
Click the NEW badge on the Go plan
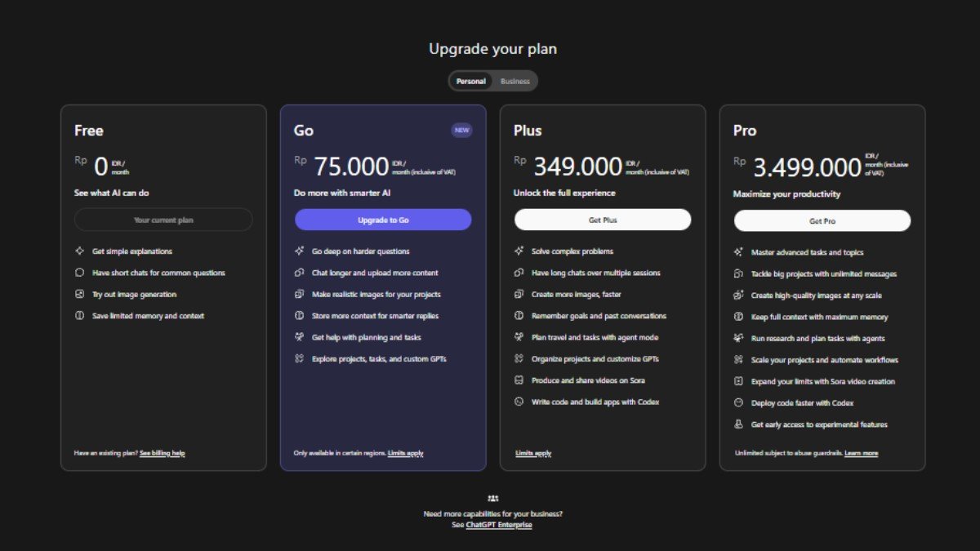pyautogui.click(x=461, y=130)
